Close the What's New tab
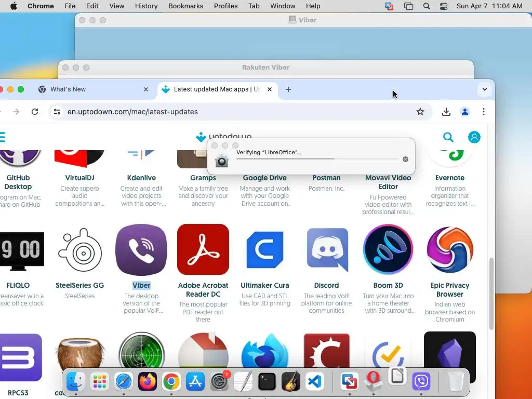The width and height of the screenshot is (532, 399). pyautogui.click(x=146, y=89)
